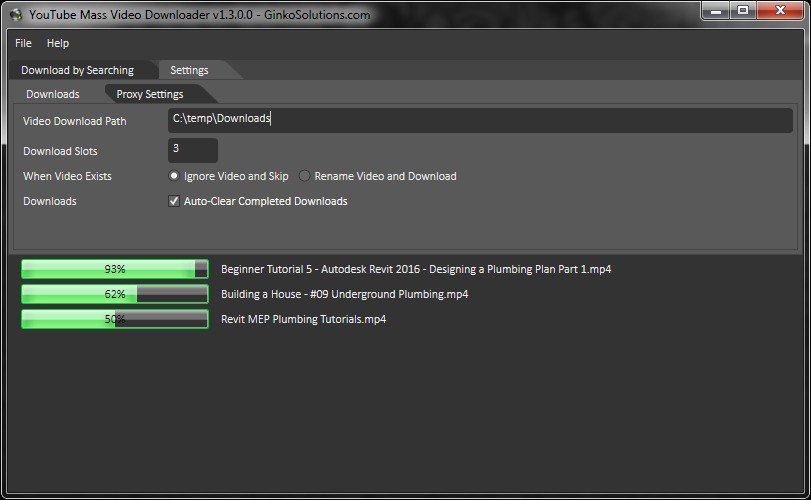The height and width of the screenshot is (500, 811).
Task: Minimize the YouTube Mass Video Downloader window
Action: point(715,11)
